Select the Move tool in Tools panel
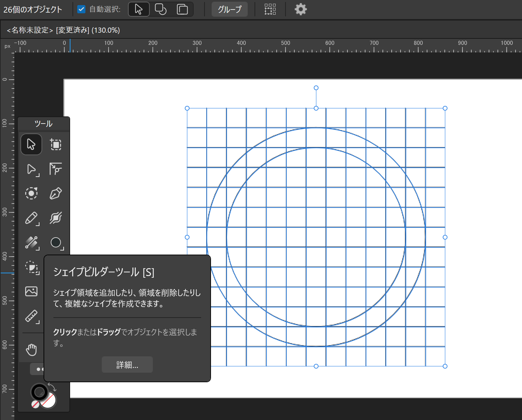 [x=31, y=144]
